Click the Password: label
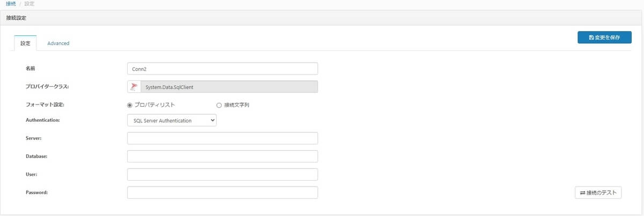Viewport: 644px width, 216px height. coord(37,192)
